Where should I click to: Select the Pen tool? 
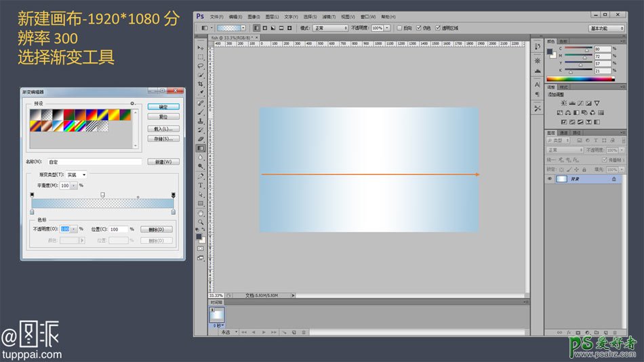coord(201,176)
